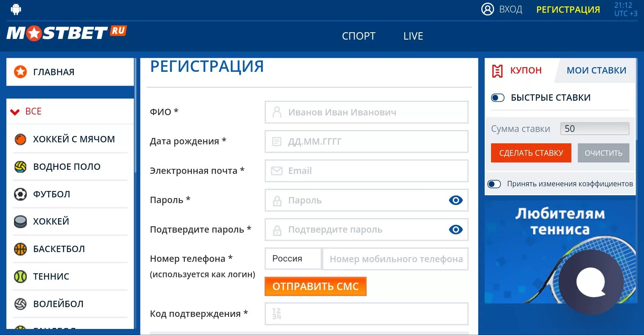Click the Пароль input field
The image size is (644, 335).
366,200
